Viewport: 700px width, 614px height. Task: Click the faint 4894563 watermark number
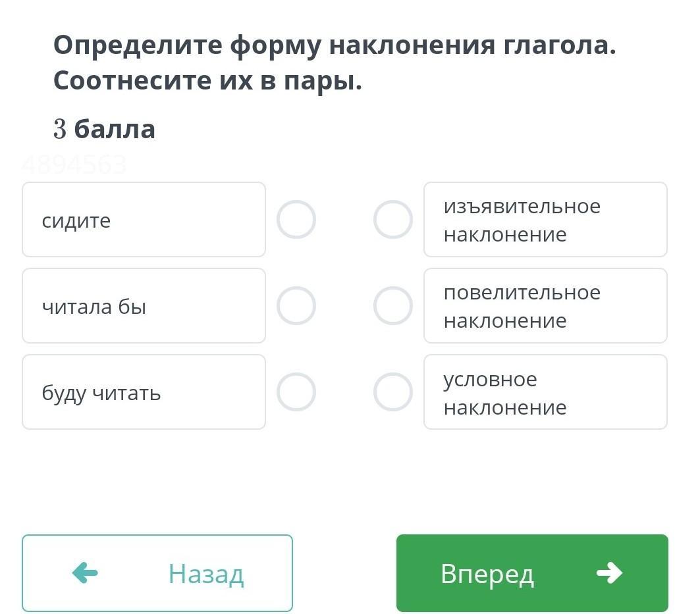pyautogui.click(x=74, y=165)
